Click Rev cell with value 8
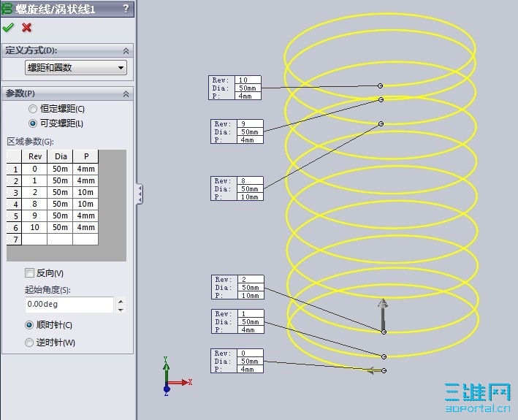 click(34, 204)
